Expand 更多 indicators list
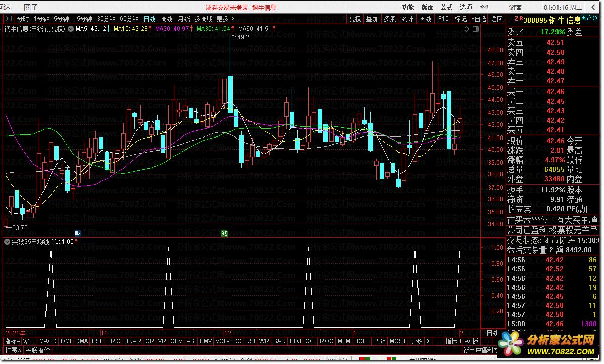This screenshot has width=604, height=364. click(416, 341)
